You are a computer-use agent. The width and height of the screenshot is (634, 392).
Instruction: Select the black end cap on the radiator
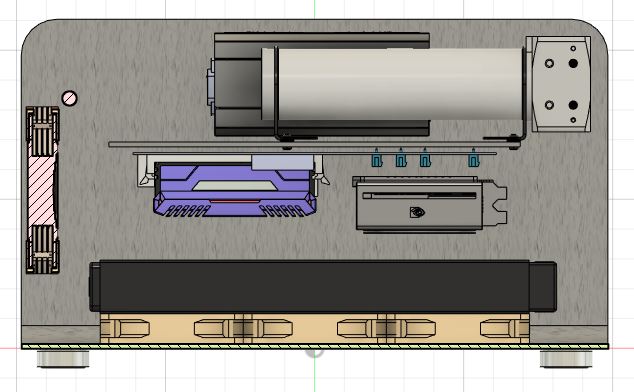[x=543, y=286]
